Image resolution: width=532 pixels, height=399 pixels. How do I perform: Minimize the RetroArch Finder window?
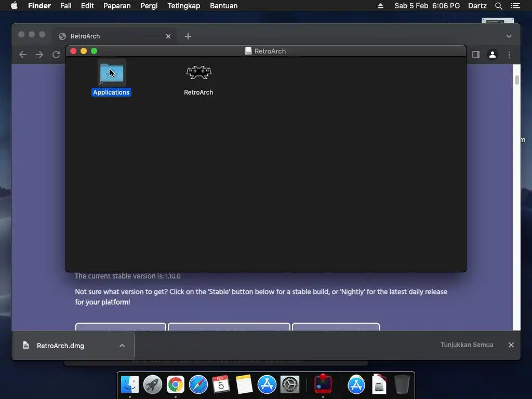tap(84, 51)
